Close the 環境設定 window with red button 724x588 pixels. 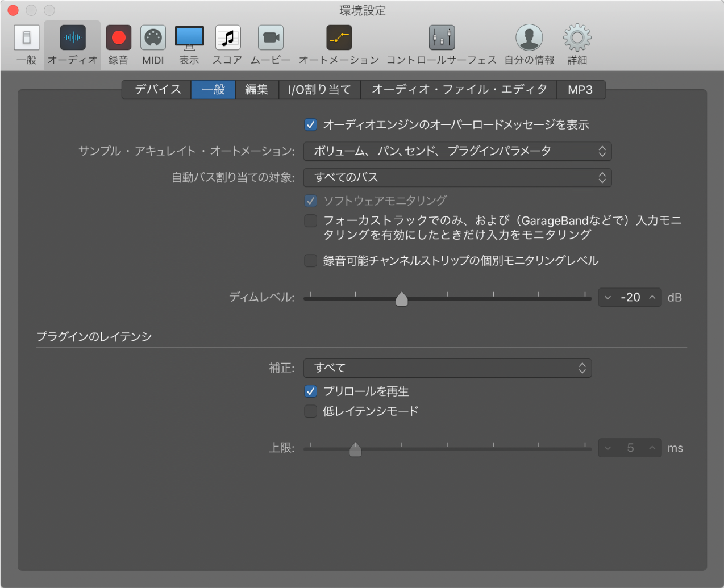click(13, 10)
